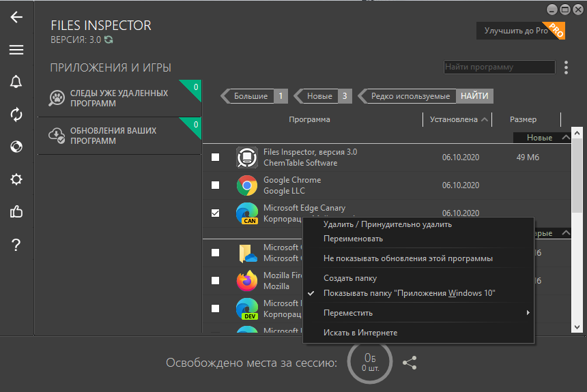Tick the Microsoft OneDrive row checkbox
587x392 pixels.
click(215, 253)
